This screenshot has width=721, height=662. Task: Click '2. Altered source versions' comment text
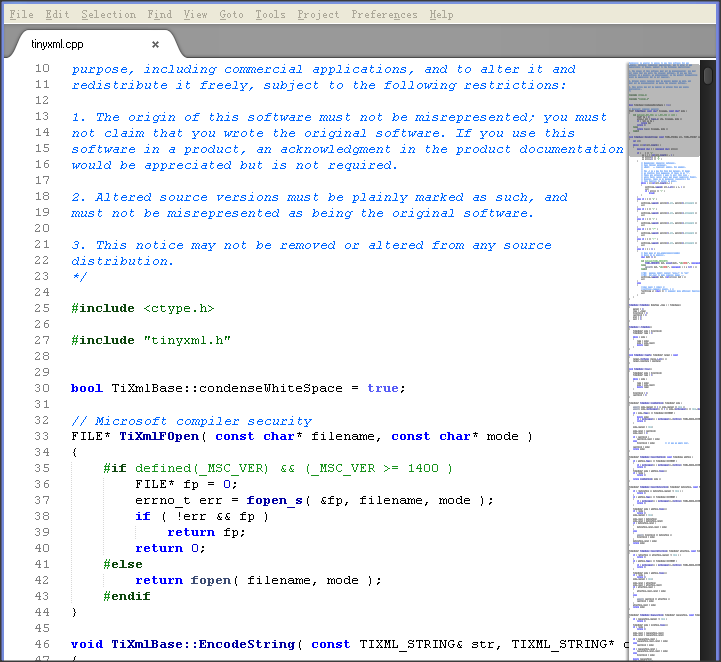click(x=175, y=197)
